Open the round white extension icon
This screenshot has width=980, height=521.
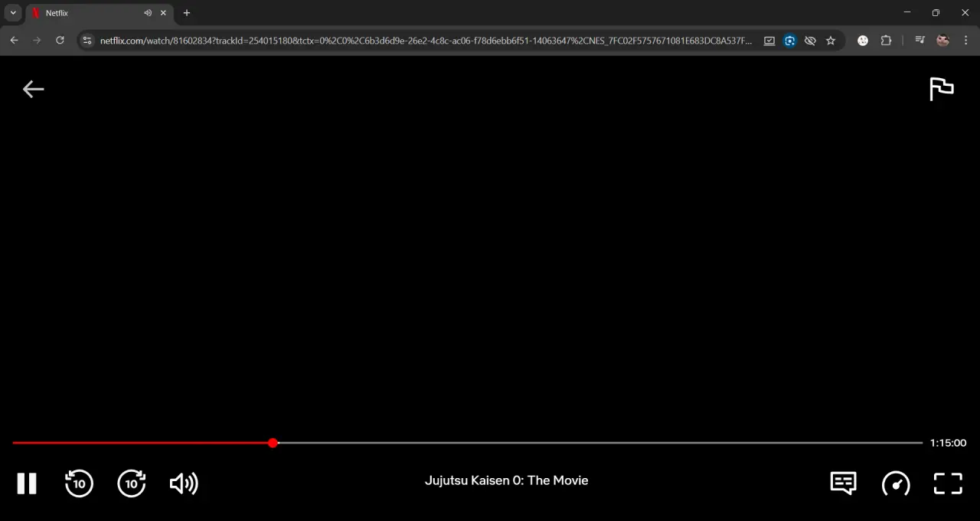click(863, 41)
